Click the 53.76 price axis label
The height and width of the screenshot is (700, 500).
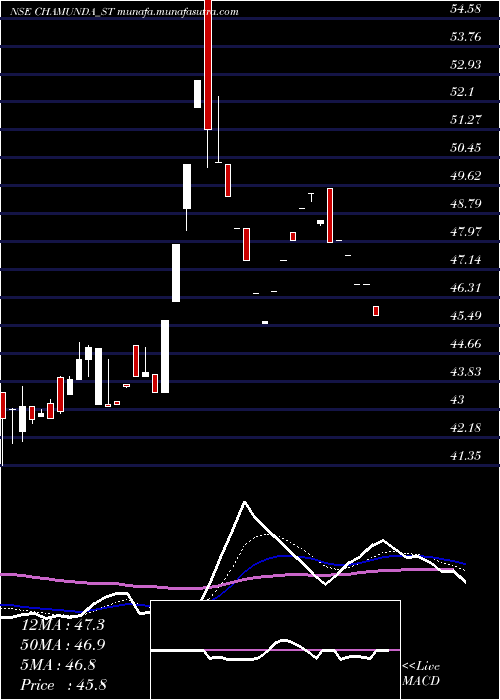pyautogui.click(x=466, y=37)
